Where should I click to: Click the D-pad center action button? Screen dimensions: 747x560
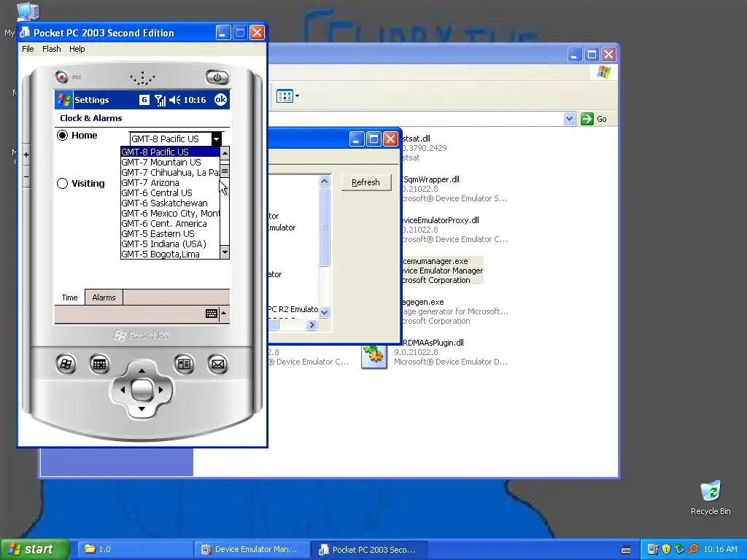(x=142, y=390)
